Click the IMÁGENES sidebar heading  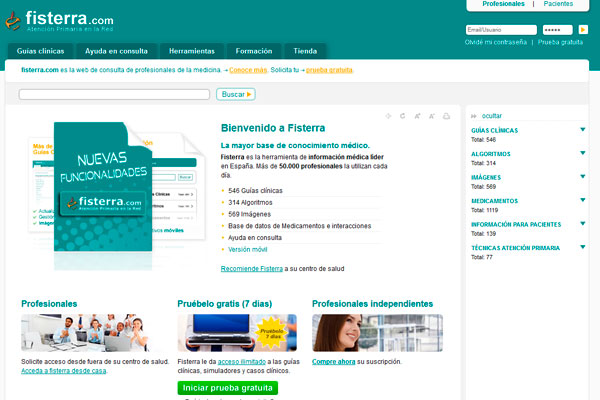(486, 178)
